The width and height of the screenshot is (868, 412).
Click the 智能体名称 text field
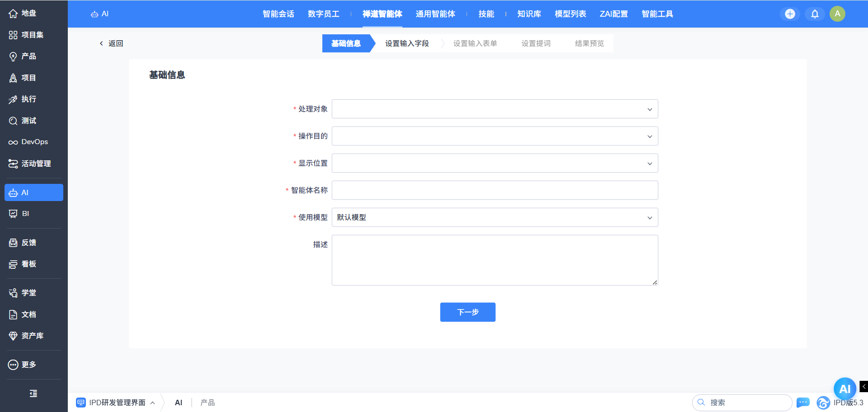(495, 190)
